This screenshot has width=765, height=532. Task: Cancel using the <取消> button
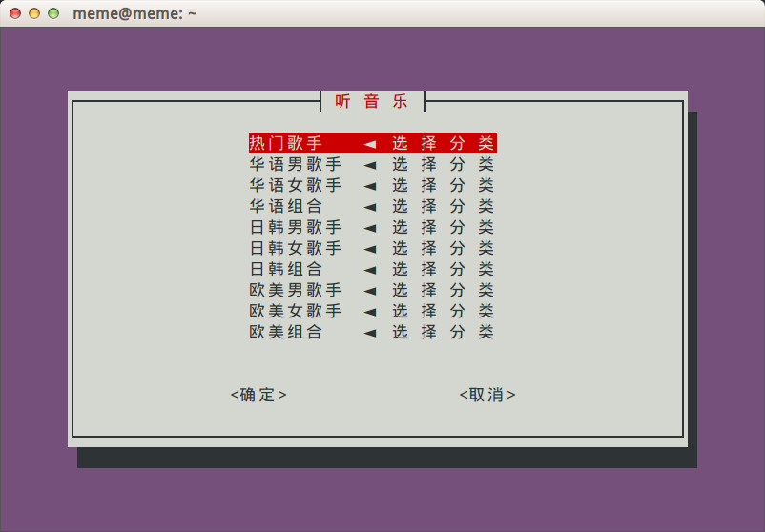point(487,395)
